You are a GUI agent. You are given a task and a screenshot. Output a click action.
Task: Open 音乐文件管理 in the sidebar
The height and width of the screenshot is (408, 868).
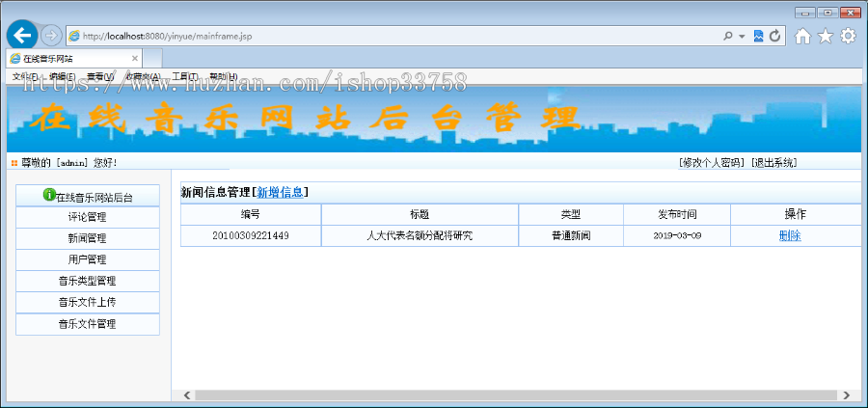click(88, 324)
